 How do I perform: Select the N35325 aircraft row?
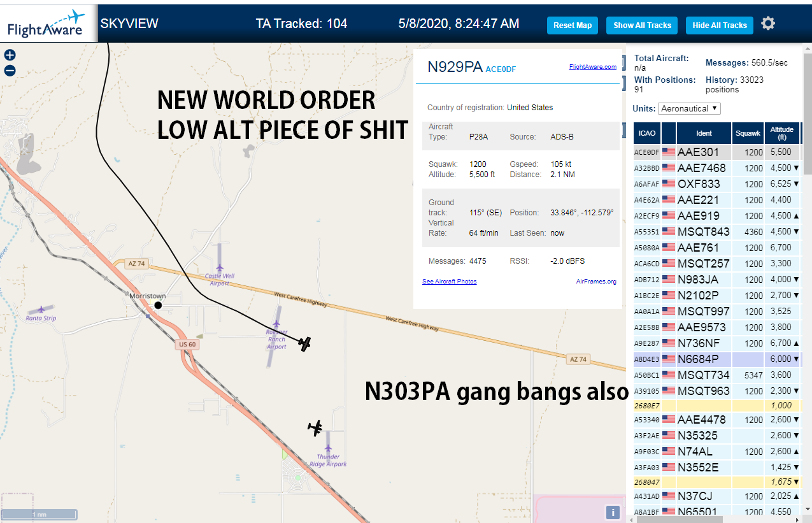click(x=716, y=436)
